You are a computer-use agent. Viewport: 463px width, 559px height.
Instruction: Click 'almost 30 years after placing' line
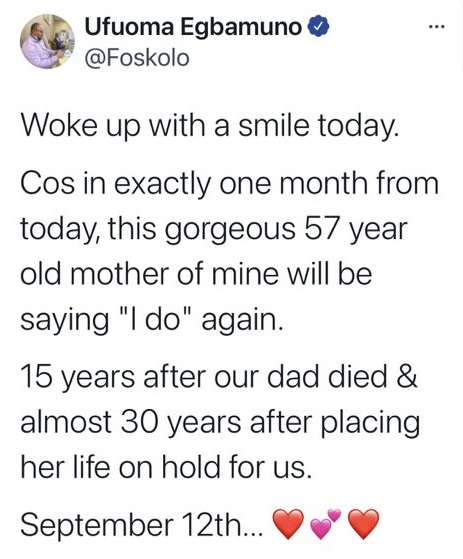coord(220,422)
